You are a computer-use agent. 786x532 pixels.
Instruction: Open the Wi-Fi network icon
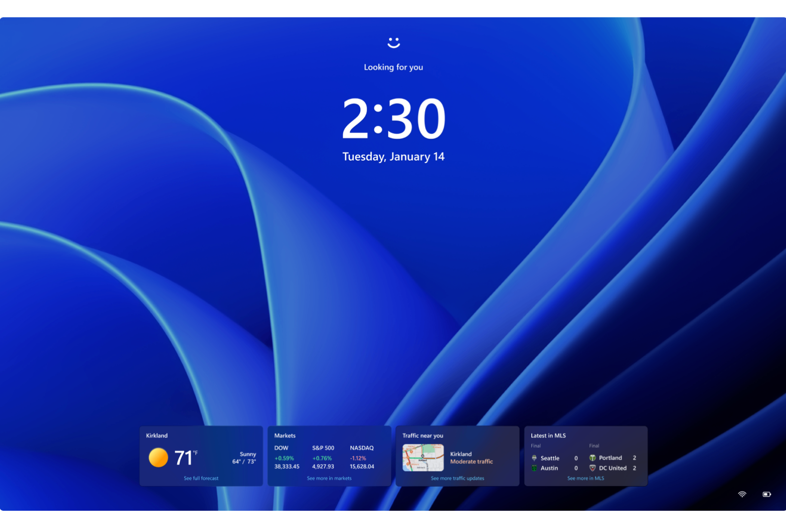[742, 494]
